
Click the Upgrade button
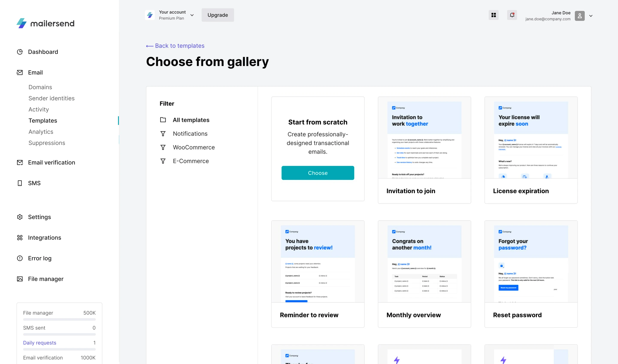(x=218, y=15)
